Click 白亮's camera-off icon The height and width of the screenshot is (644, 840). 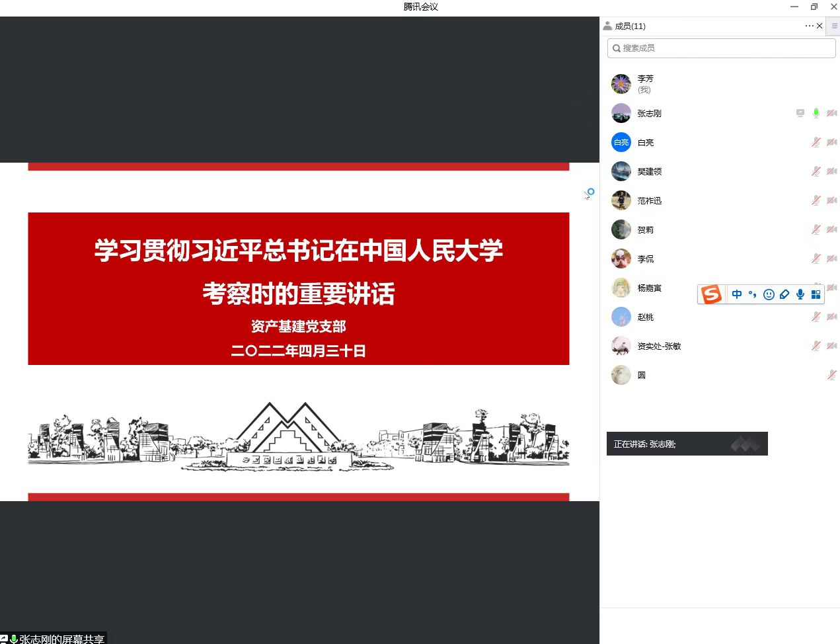click(x=831, y=142)
